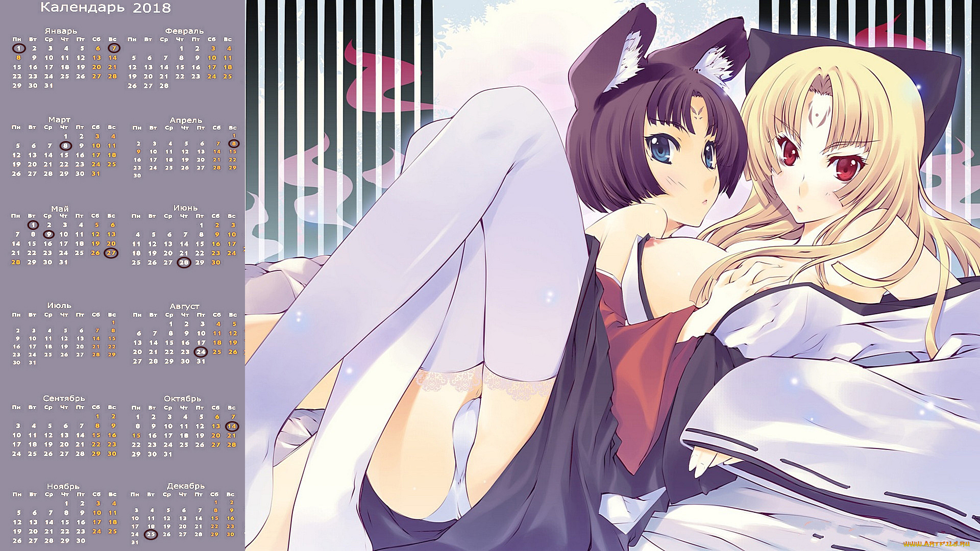Click circled date 24 in Август
980x551 pixels.
pyautogui.click(x=201, y=352)
